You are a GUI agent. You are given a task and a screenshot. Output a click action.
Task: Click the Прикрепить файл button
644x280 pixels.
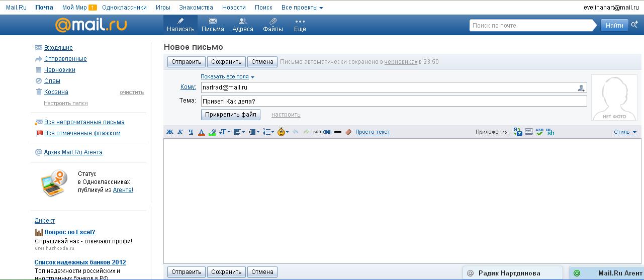pos(231,115)
